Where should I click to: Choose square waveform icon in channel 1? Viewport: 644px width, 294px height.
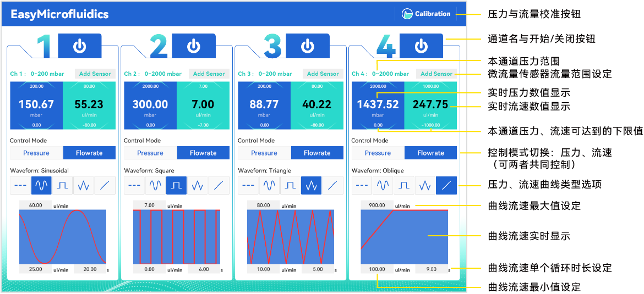click(x=62, y=185)
